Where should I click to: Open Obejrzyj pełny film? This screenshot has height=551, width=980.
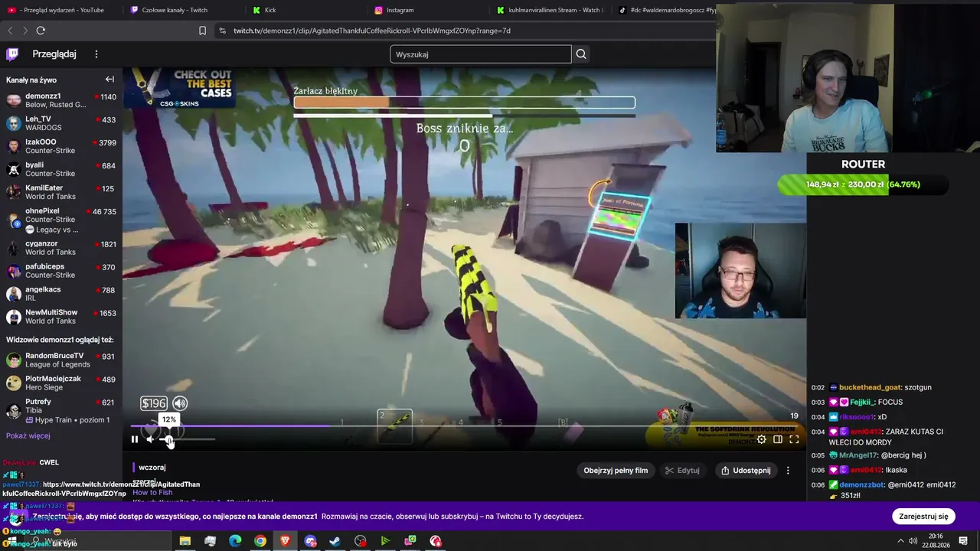(616, 471)
